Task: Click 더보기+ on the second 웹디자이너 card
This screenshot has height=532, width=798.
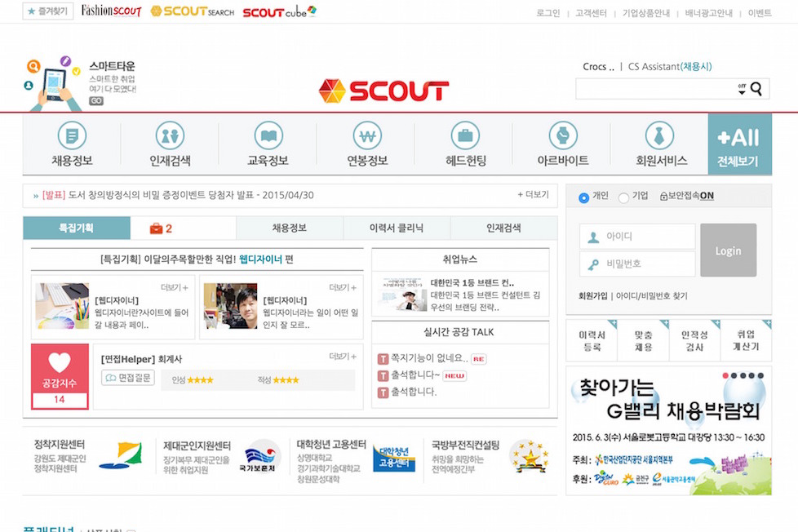Action: [x=343, y=288]
